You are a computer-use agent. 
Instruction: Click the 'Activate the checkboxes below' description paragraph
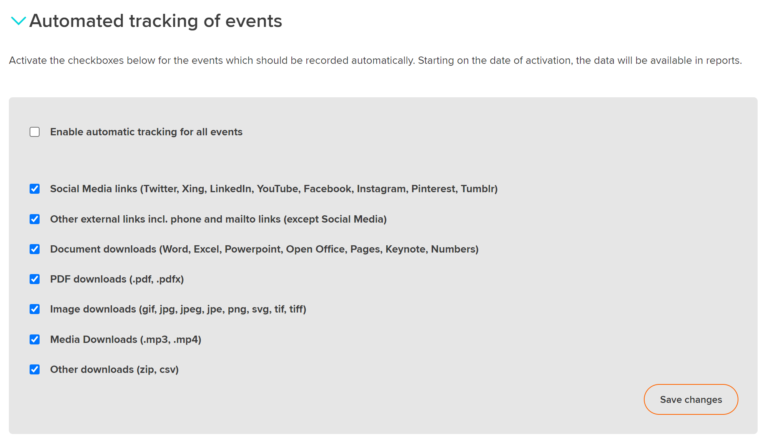click(x=375, y=60)
